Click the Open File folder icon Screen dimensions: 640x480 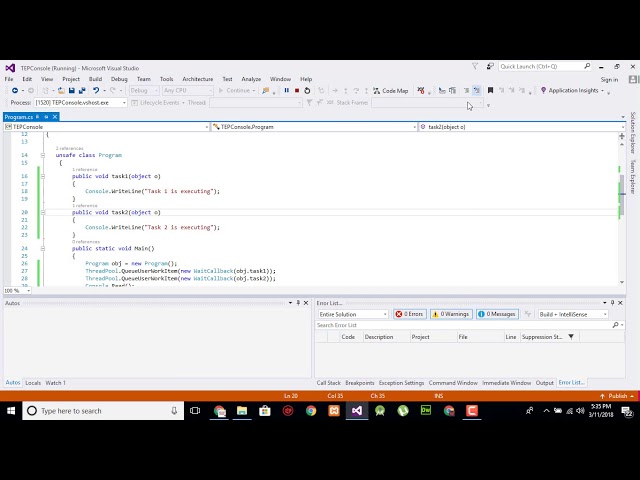coord(61,91)
